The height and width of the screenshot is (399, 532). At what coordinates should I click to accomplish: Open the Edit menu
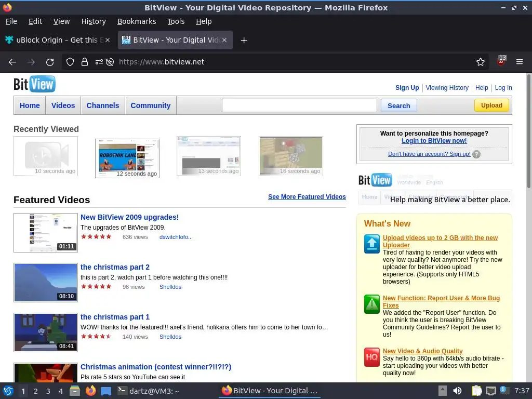tap(35, 21)
